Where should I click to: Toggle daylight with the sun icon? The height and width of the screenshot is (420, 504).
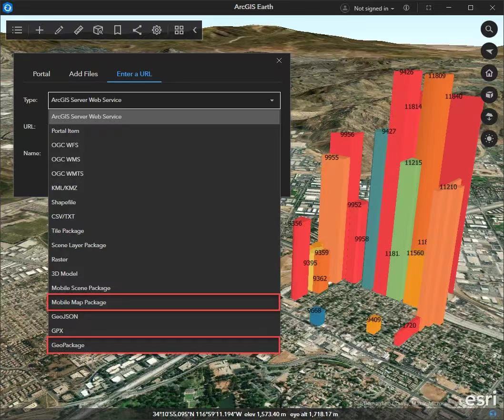pos(489,139)
